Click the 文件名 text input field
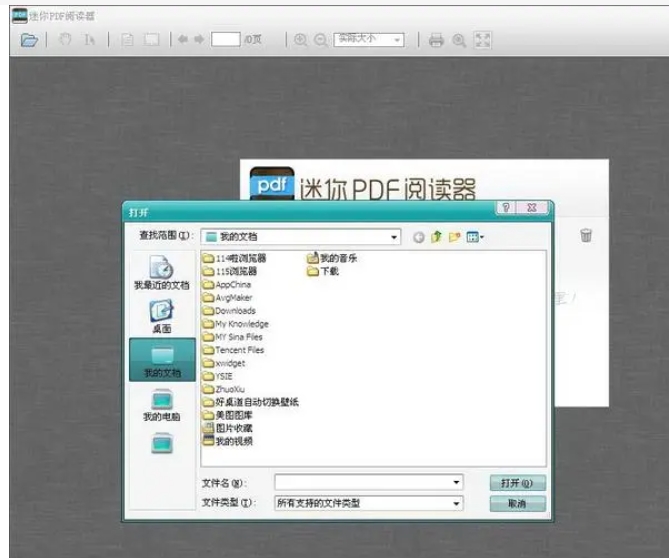 [x=369, y=482]
